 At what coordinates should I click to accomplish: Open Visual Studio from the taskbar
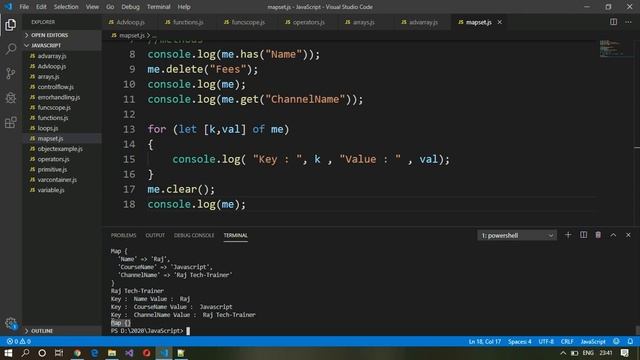tap(129, 353)
